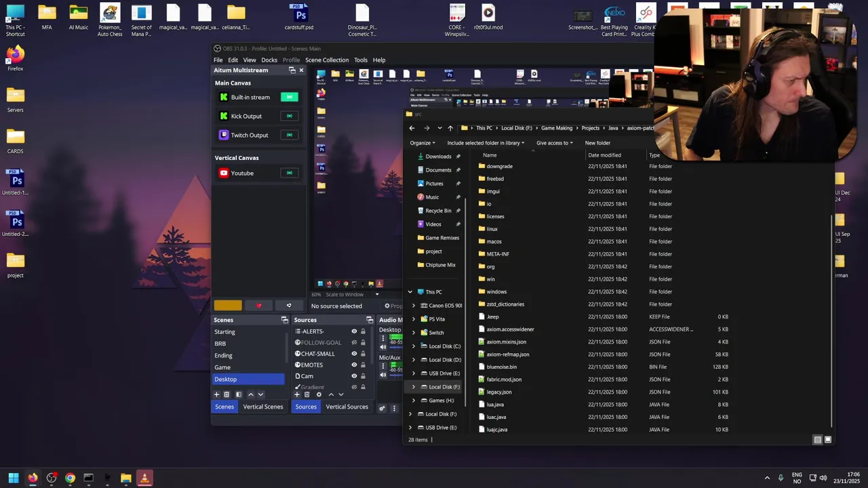Close the Aitum Multistream dock
Viewport: 868px width, 488px height.
tap(301, 70)
